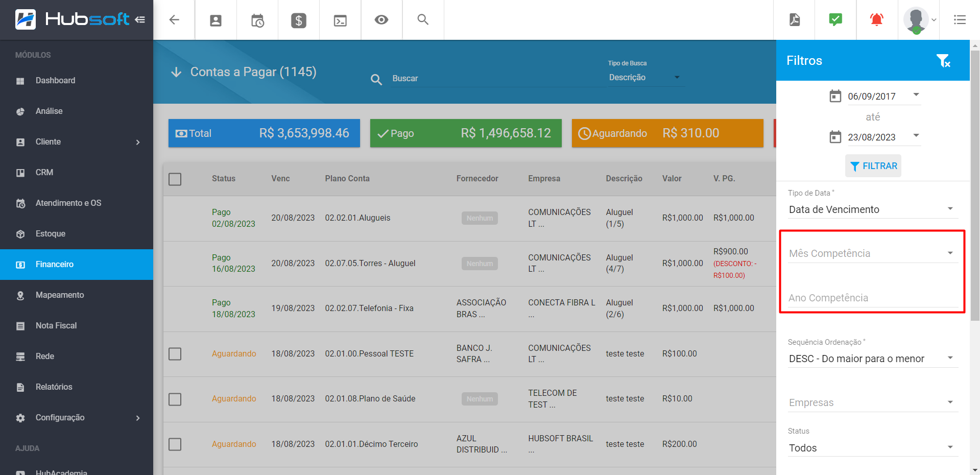Open the end date 23/08/2023 dropdown arrow

tap(916, 135)
